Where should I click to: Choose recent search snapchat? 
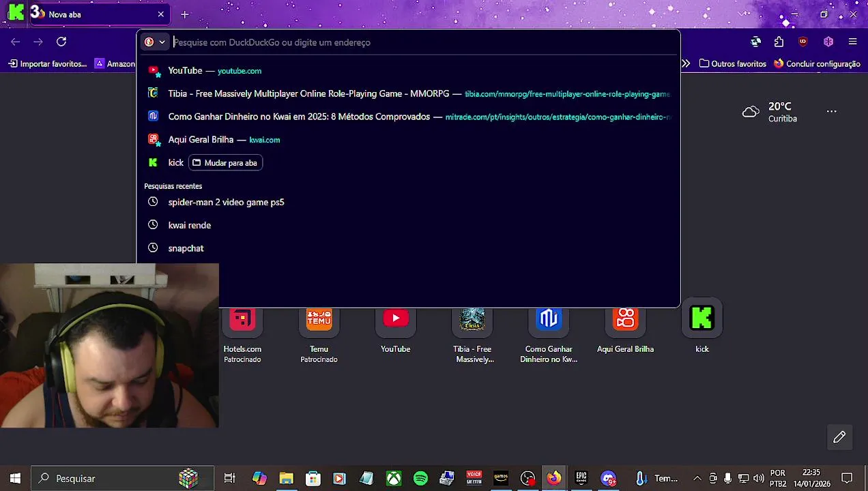point(408,248)
